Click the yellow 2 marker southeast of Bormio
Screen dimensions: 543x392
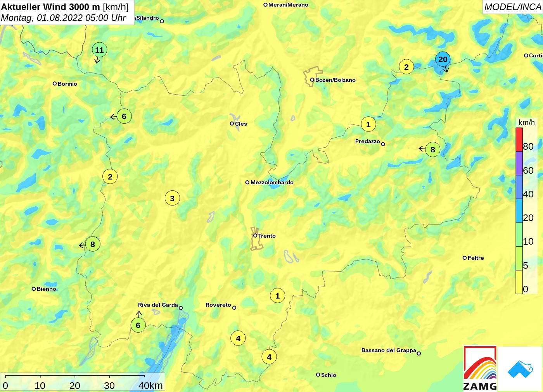click(110, 177)
